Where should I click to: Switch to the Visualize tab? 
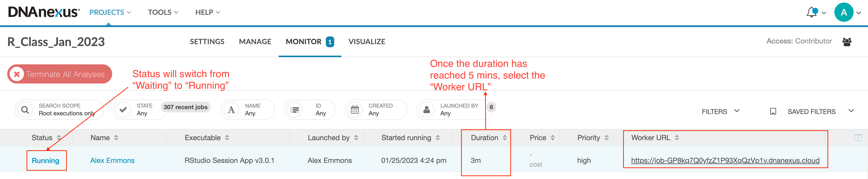[x=367, y=42]
